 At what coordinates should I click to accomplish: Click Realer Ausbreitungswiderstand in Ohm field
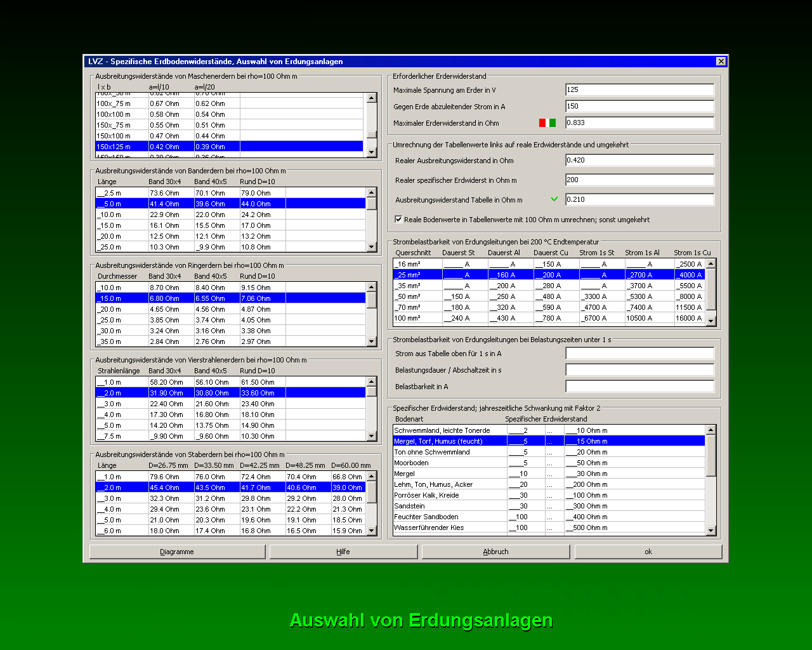[639, 160]
